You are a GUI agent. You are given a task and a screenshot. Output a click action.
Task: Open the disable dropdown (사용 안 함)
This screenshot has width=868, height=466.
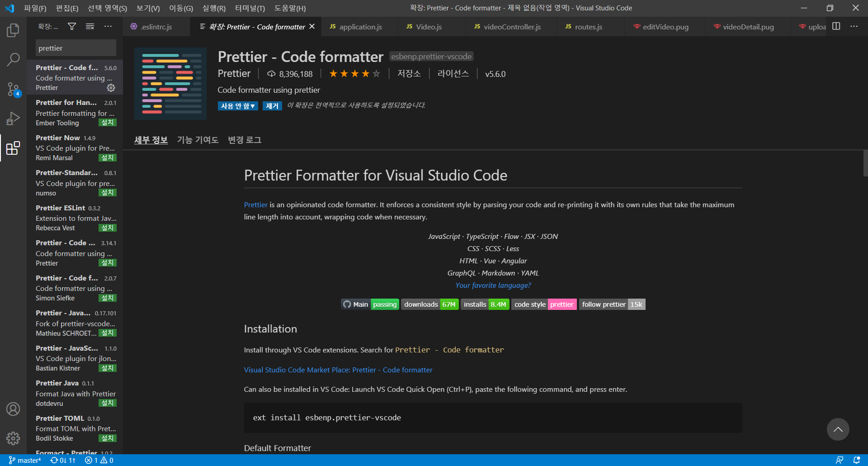(x=238, y=106)
